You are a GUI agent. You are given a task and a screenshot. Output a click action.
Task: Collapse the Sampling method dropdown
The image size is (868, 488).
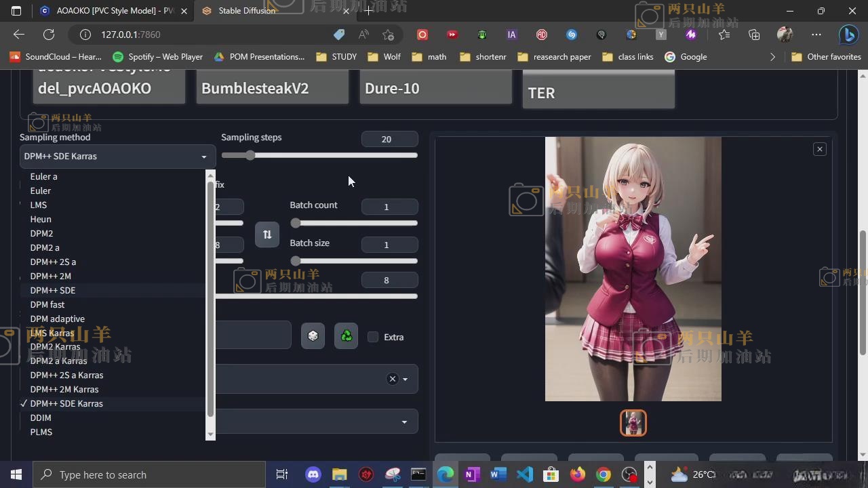point(203,157)
